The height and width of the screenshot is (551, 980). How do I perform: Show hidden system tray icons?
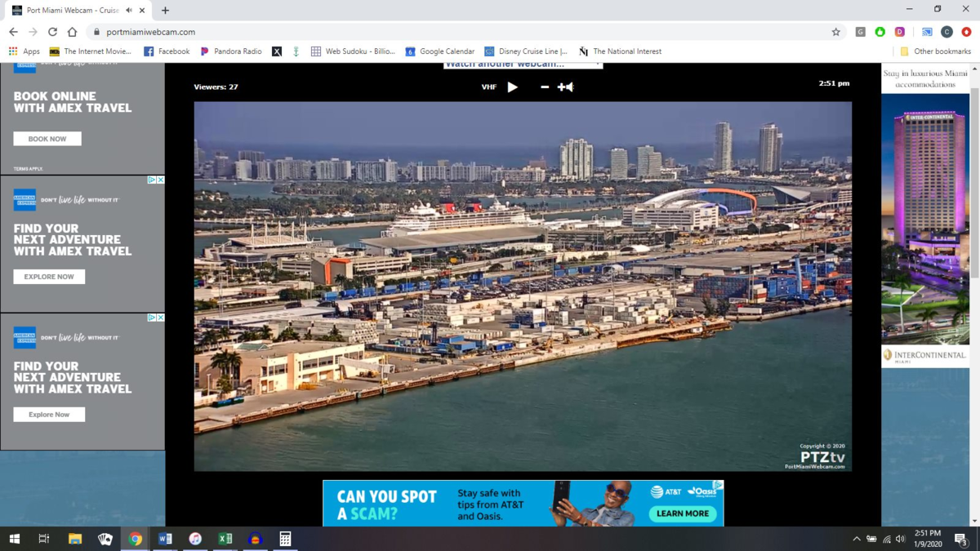pyautogui.click(x=856, y=539)
